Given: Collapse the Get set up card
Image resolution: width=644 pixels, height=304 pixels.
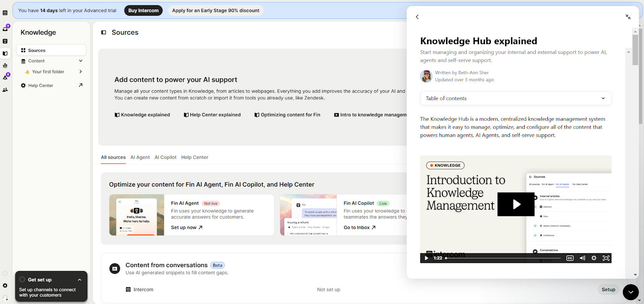Looking at the screenshot, I should (x=80, y=280).
